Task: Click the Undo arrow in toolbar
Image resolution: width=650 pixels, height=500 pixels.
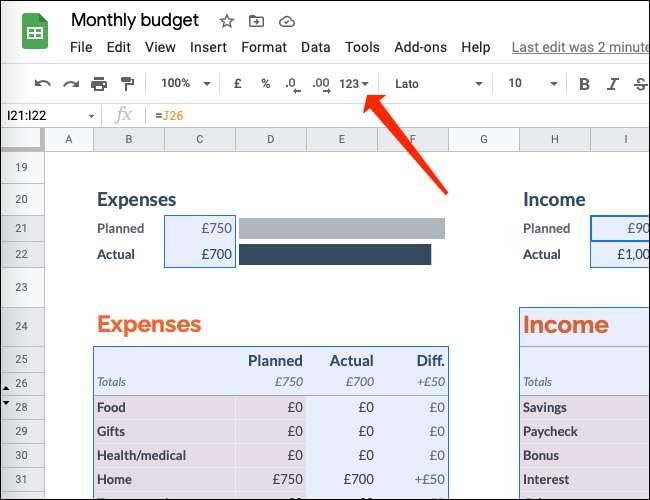Action: tap(42, 84)
